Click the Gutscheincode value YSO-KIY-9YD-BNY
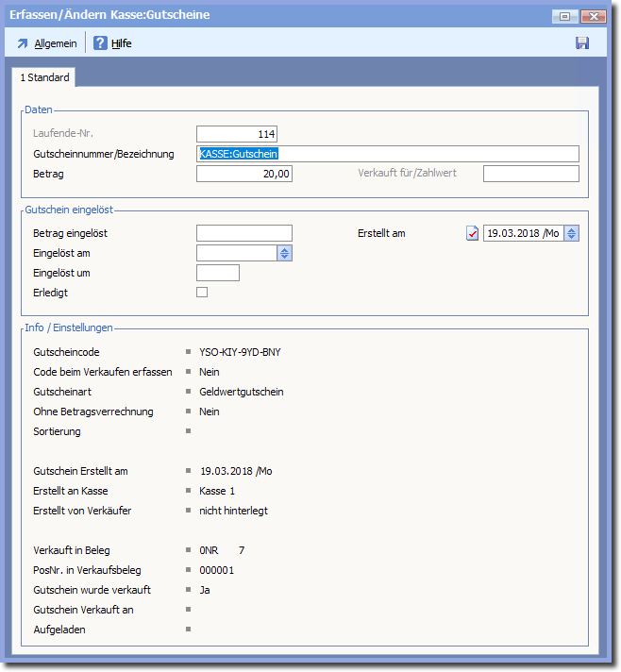The image size is (621, 672). tap(240, 352)
